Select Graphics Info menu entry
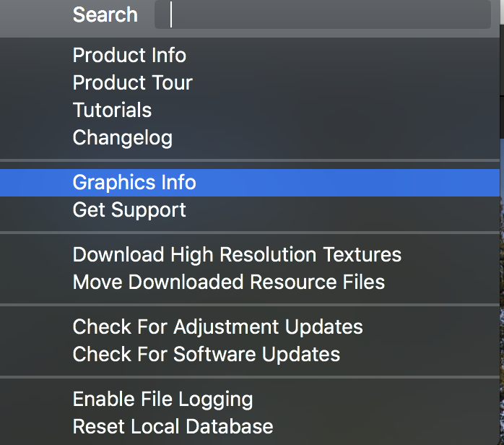 point(250,183)
